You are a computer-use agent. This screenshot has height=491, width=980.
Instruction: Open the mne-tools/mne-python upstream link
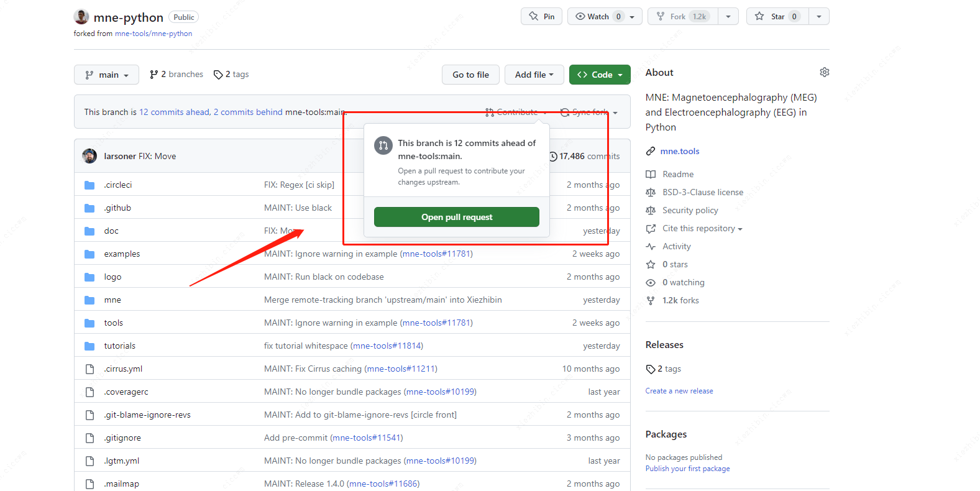[x=153, y=34]
